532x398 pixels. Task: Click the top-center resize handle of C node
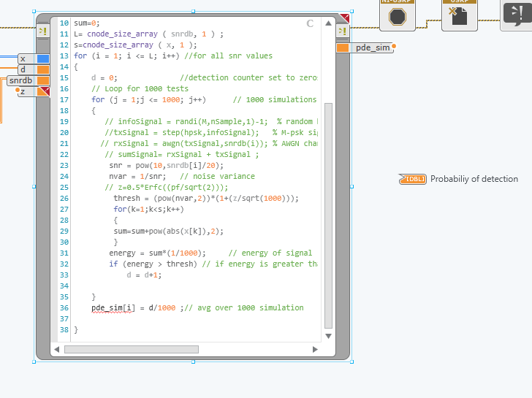[193, 12]
